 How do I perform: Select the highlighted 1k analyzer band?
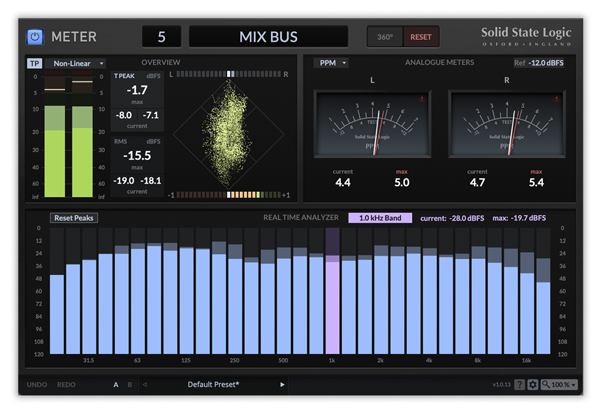pyautogui.click(x=332, y=291)
